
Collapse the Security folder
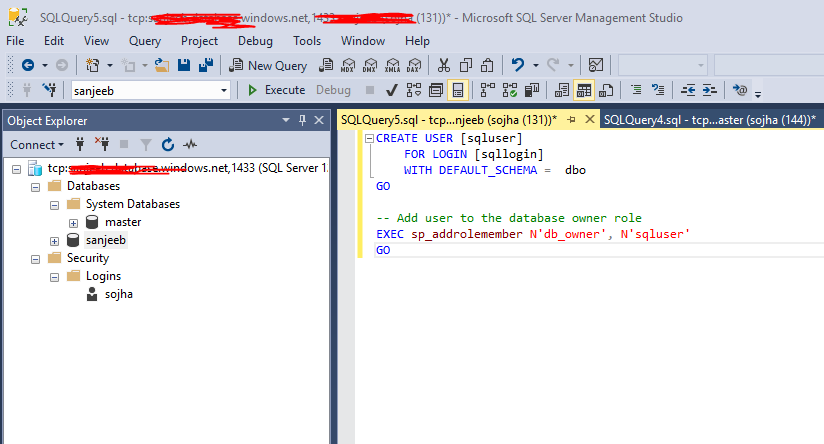(x=35, y=259)
